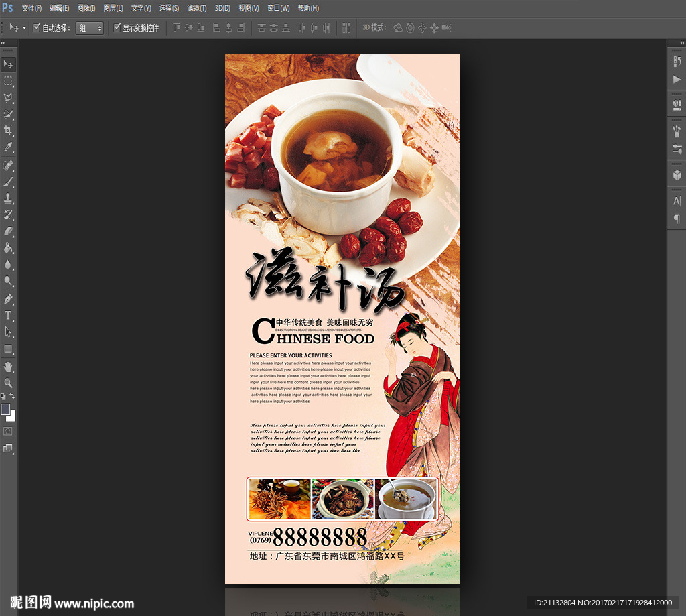
Task: Open the 视图(V) menu
Action: coord(249,8)
